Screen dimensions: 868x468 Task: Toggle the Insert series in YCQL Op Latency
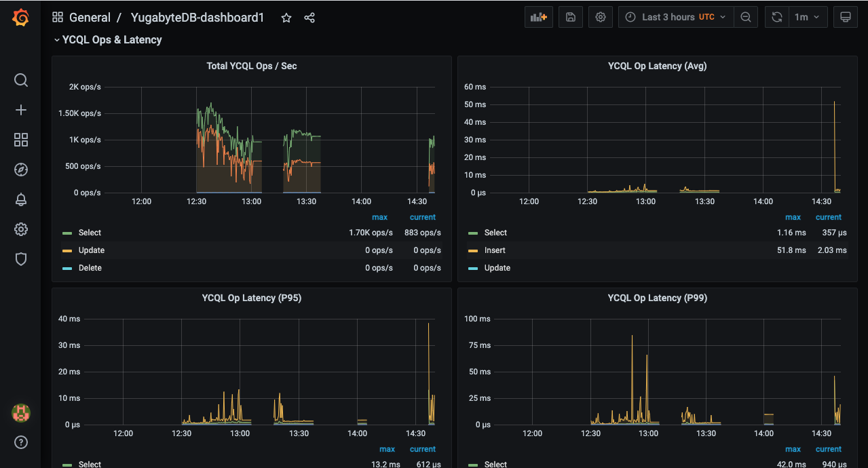click(x=494, y=250)
